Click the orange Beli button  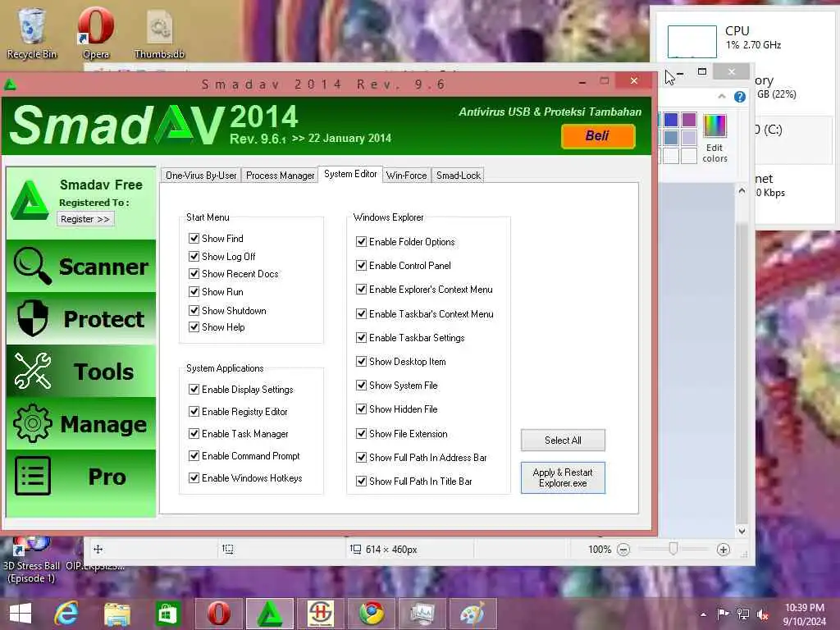[x=598, y=135]
